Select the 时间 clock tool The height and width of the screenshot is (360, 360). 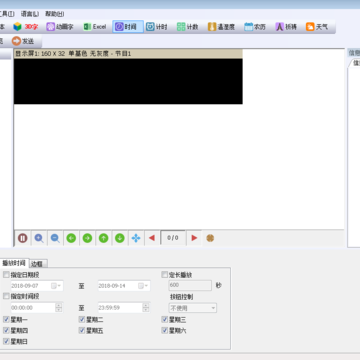tap(128, 27)
